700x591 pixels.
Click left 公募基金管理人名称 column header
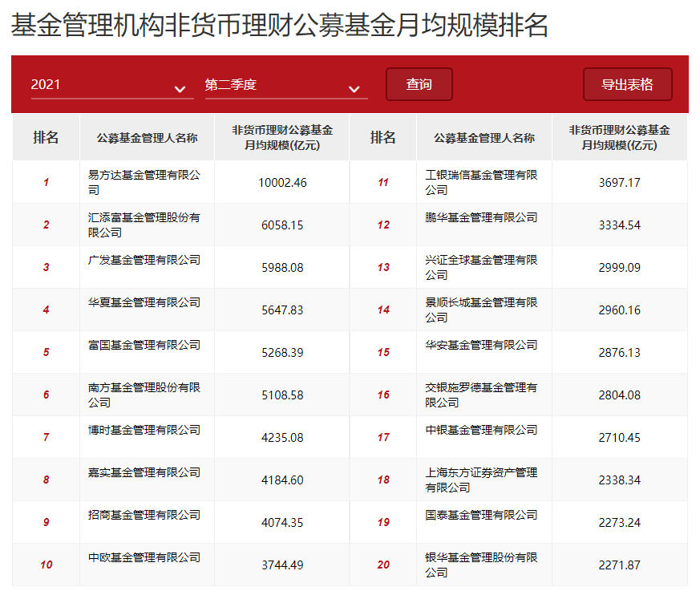(147, 137)
